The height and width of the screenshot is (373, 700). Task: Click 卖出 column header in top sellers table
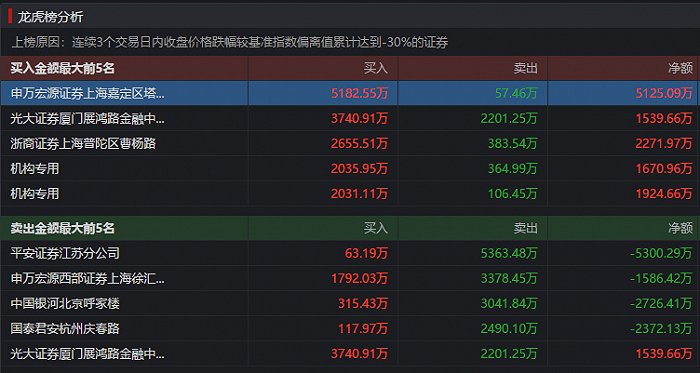click(x=525, y=228)
